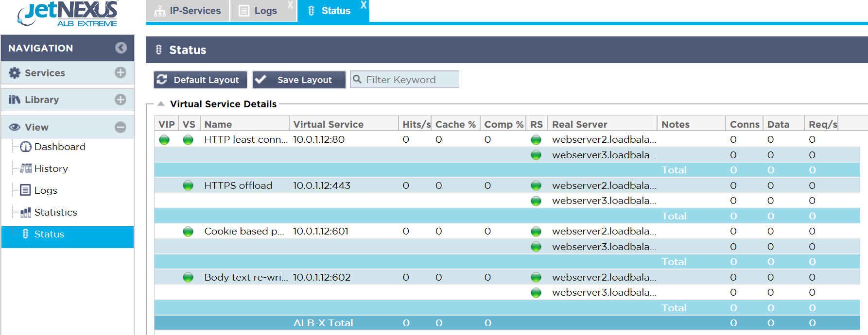
Task: Select the Logs item in sidebar
Action: point(45,190)
